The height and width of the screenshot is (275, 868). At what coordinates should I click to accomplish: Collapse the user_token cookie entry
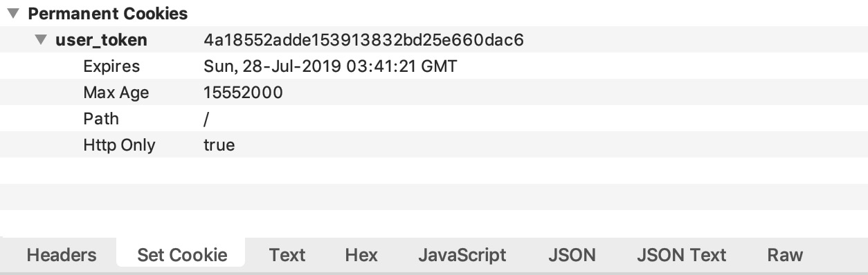[41, 40]
